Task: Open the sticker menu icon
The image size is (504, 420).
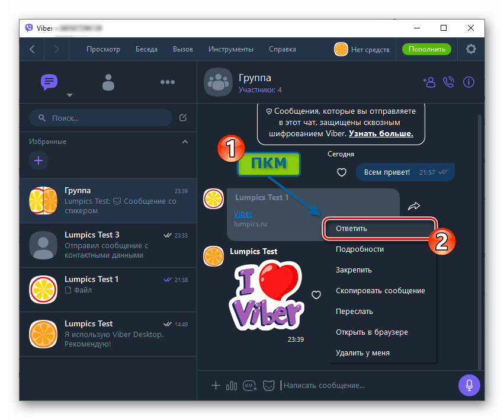Action: (x=269, y=385)
